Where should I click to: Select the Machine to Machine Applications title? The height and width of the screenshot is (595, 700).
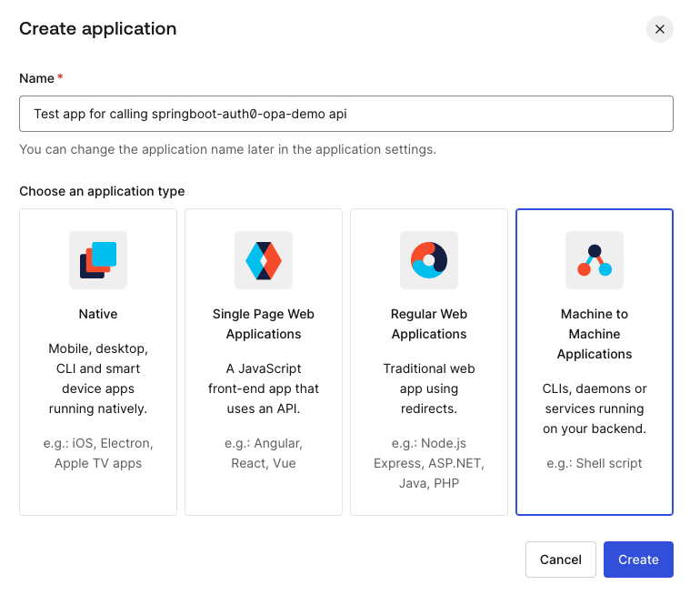click(595, 334)
